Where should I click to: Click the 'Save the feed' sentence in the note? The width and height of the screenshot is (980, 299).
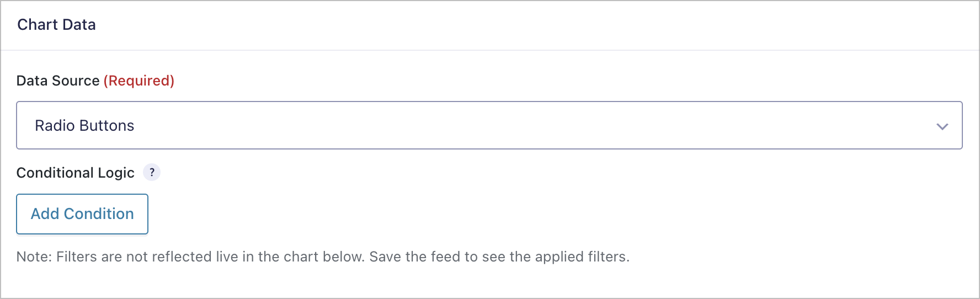499,257
